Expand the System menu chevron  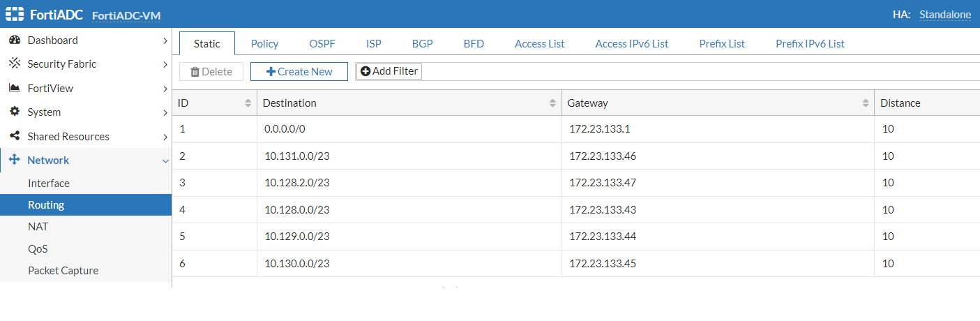pos(165,112)
